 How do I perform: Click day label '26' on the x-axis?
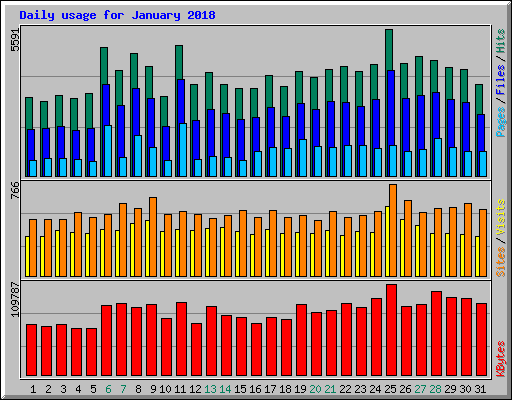click(x=405, y=389)
